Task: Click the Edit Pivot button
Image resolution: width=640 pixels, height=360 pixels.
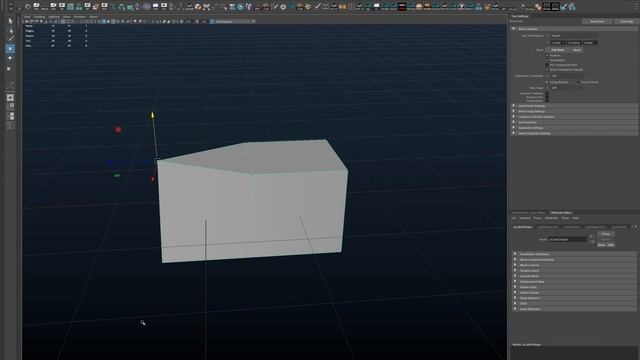Action: coord(558,50)
